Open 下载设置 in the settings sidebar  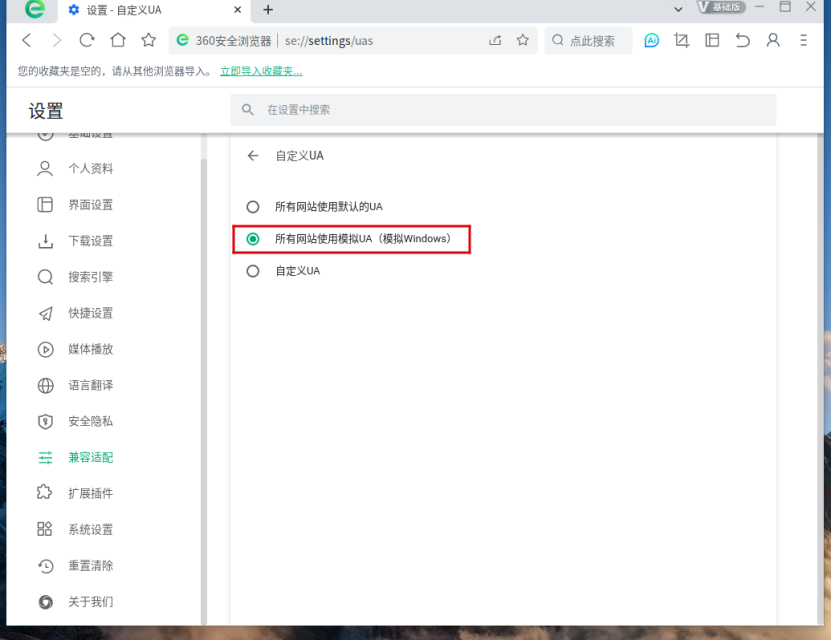(x=90, y=241)
